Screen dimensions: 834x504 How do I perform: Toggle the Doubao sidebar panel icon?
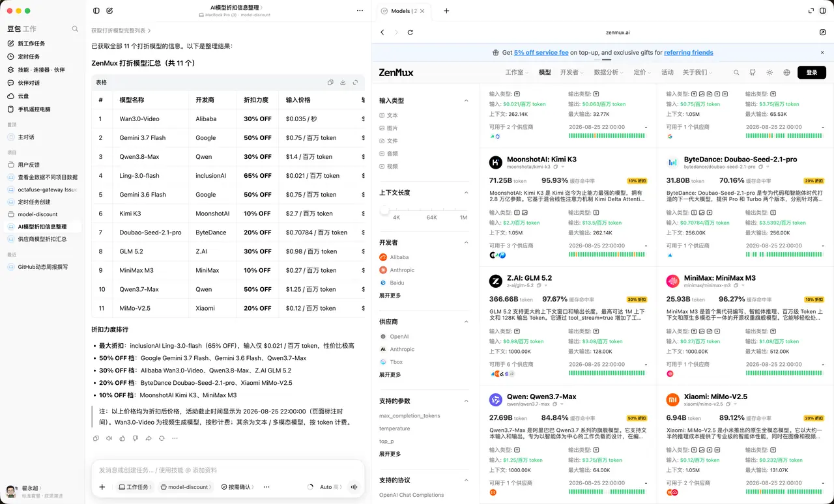96,10
